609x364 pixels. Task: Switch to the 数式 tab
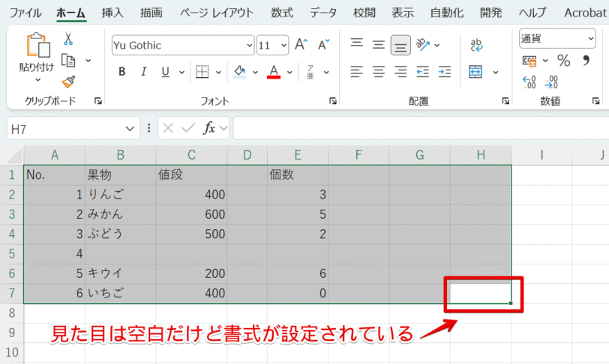tap(282, 13)
